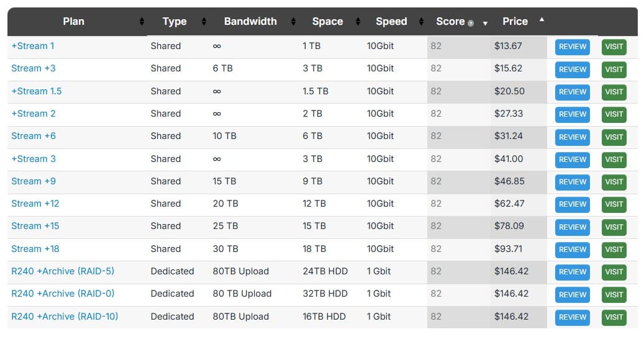
Task: Sort by Space column arrows
Action: point(358,21)
